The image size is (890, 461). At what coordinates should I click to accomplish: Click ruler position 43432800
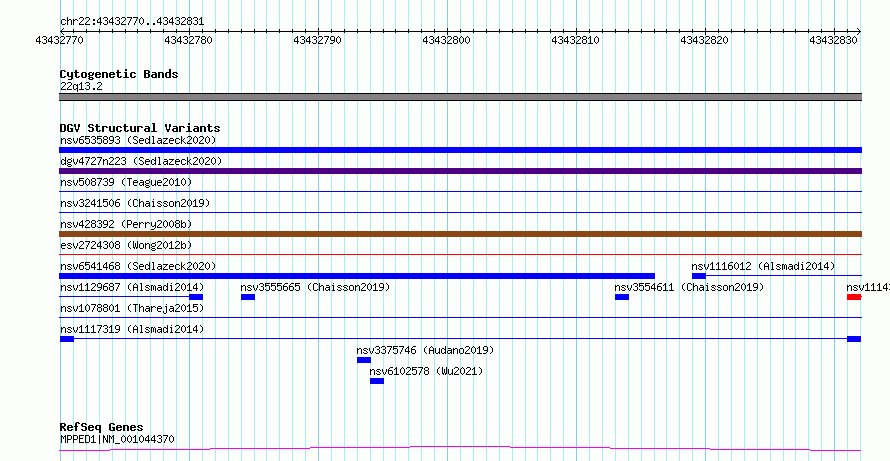447,40
